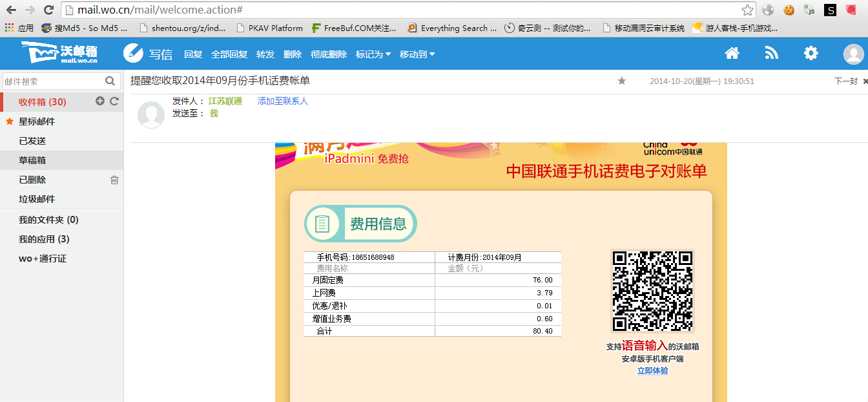Go to the home page icon
This screenshot has height=402, width=868.
(732, 54)
